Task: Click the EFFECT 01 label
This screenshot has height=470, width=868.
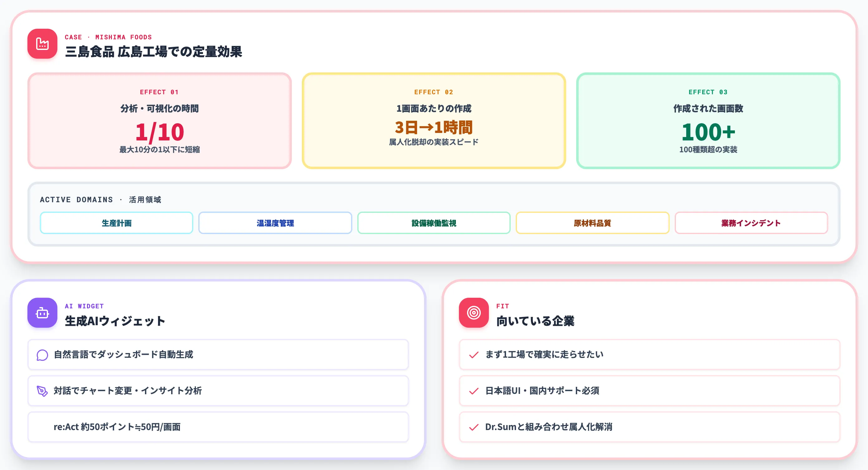Action: pos(159,92)
